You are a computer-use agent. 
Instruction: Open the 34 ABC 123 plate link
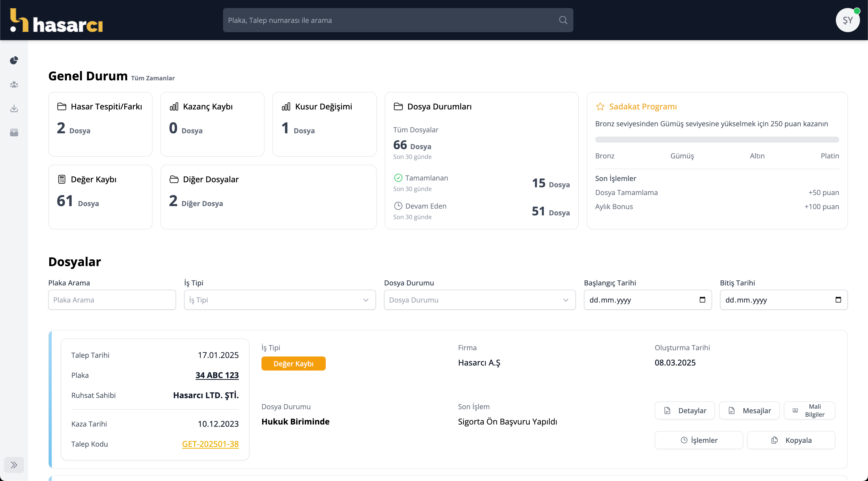pyautogui.click(x=217, y=375)
